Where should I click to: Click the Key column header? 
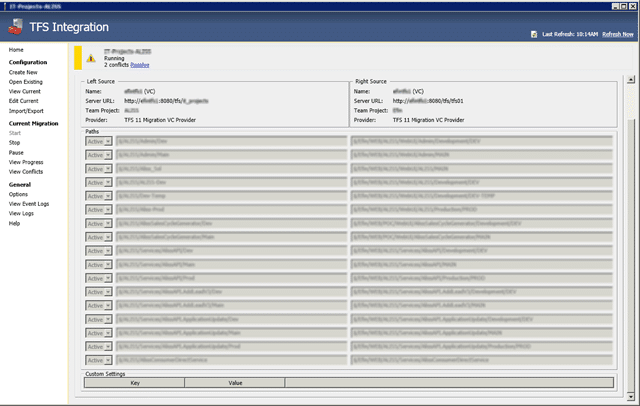point(135,383)
